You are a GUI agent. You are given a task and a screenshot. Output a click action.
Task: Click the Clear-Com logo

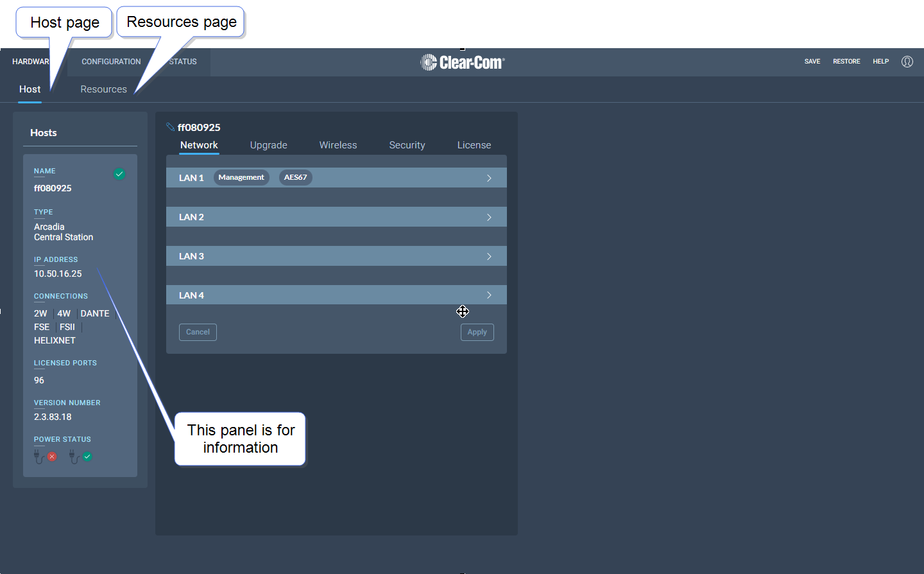463,62
